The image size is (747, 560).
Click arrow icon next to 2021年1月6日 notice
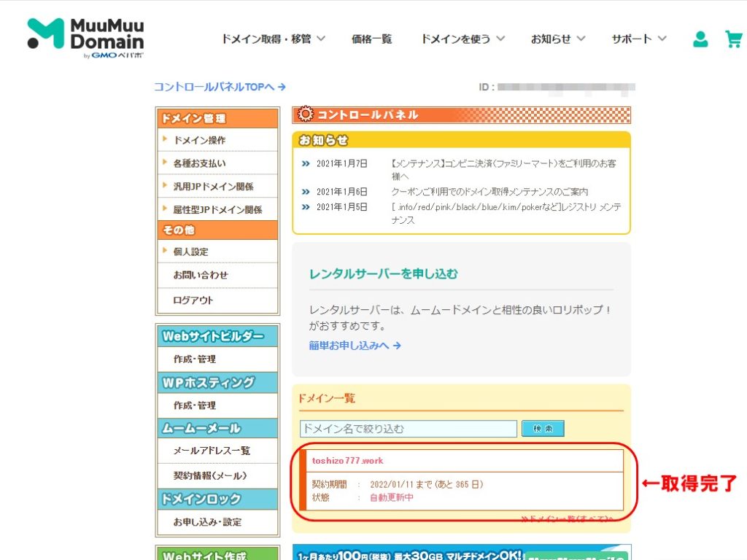coord(306,192)
